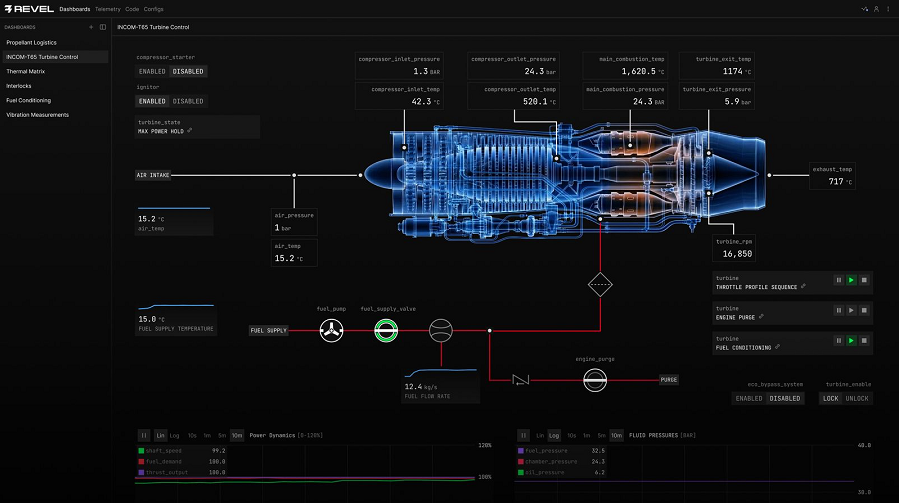Add a new dashboard with plus icon

tap(91, 27)
